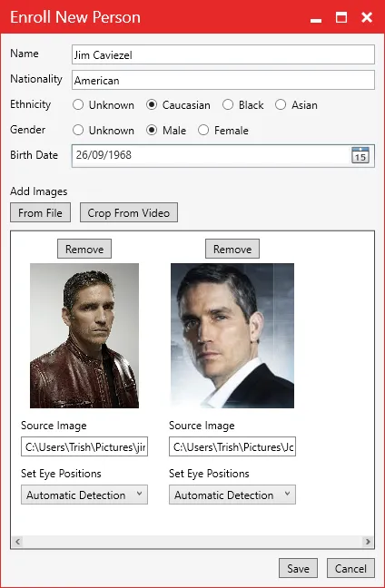Click Crop From Video button
The image size is (385, 588).
[129, 212]
